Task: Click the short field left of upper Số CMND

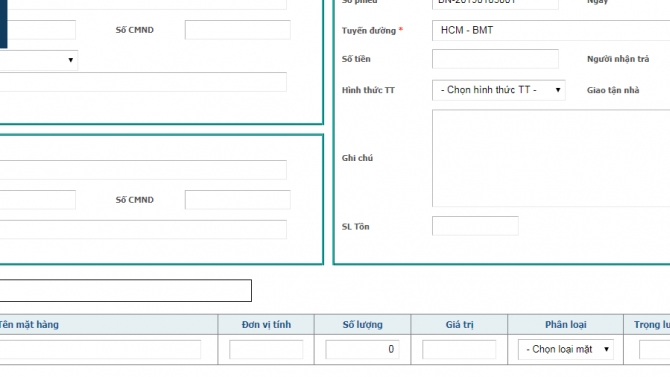Action: click(x=41, y=30)
